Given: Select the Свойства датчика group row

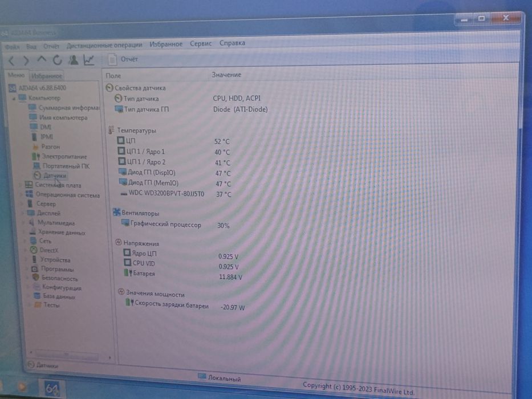Looking at the screenshot, I should [136, 88].
